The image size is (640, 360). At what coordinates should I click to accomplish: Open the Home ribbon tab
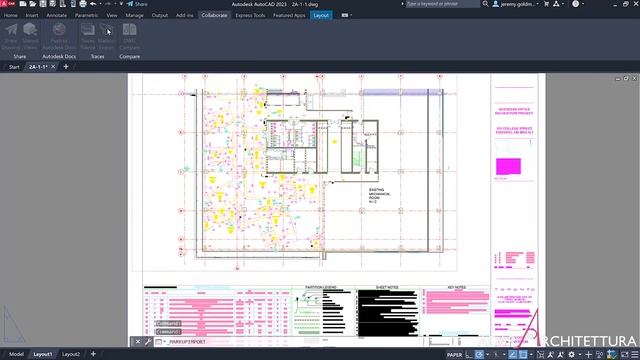pos(11,15)
